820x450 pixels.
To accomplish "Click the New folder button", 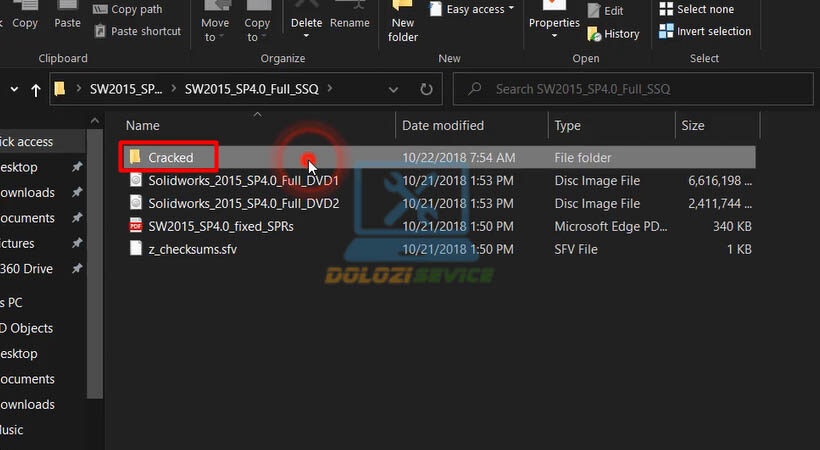I will [x=403, y=22].
